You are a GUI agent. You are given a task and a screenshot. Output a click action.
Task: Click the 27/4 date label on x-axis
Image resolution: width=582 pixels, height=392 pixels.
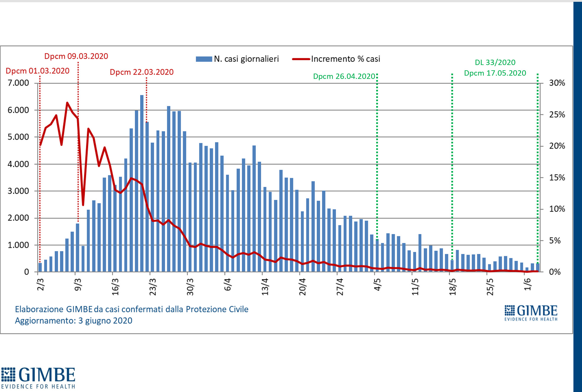click(x=340, y=287)
